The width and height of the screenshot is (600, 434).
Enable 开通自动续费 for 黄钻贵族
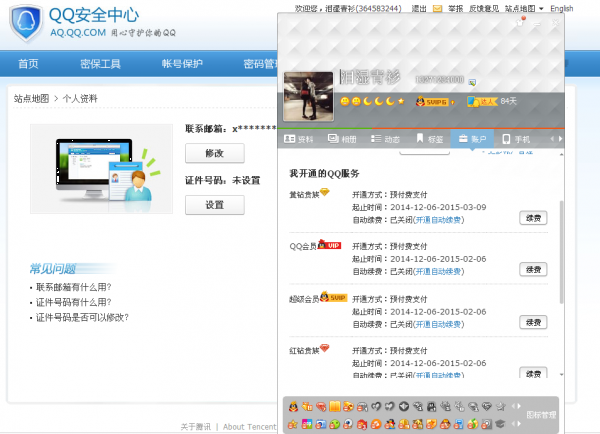point(438,220)
